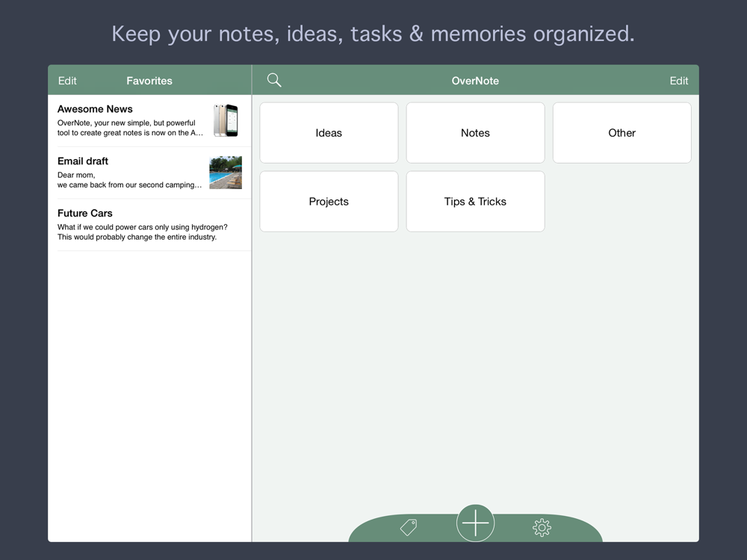This screenshot has width=747, height=560.
Task: Select the Email draft note title
Action: pyautogui.click(x=83, y=161)
